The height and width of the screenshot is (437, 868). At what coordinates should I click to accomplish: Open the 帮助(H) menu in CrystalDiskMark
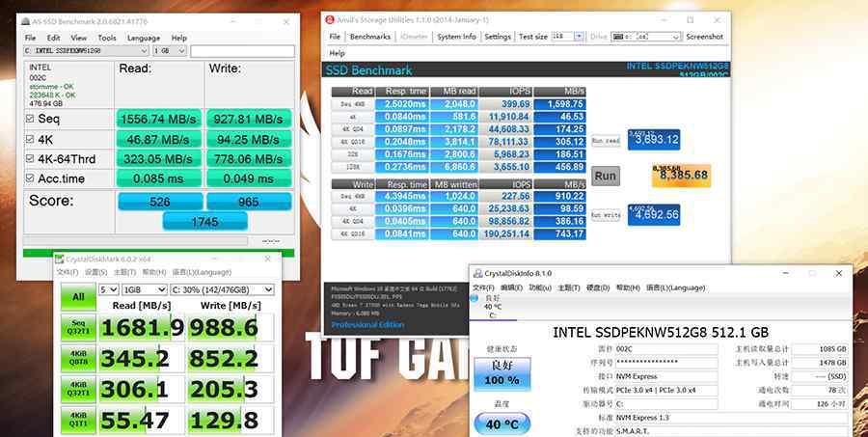click(154, 272)
